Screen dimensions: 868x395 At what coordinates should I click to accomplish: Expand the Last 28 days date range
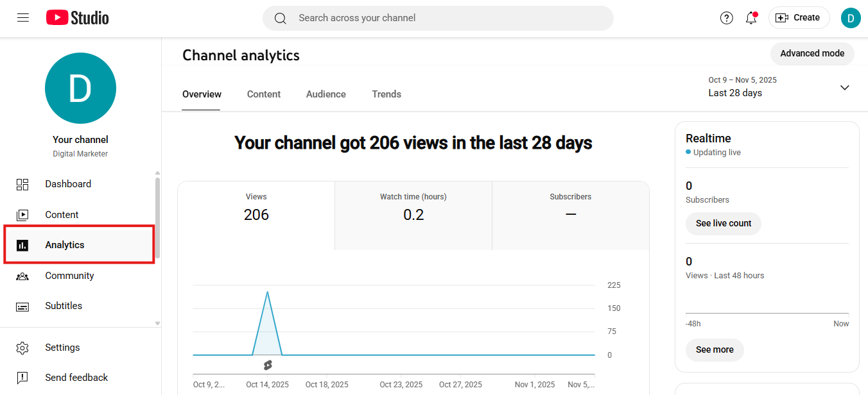tap(779, 87)
